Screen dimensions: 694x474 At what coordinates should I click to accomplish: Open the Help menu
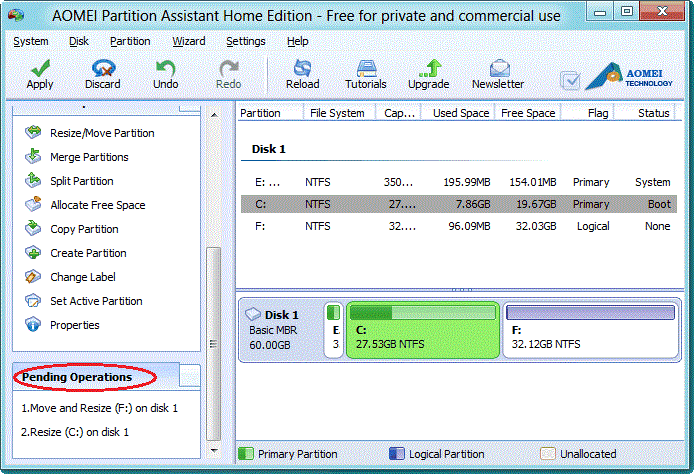pyautogui.click(x=297, y=41)
